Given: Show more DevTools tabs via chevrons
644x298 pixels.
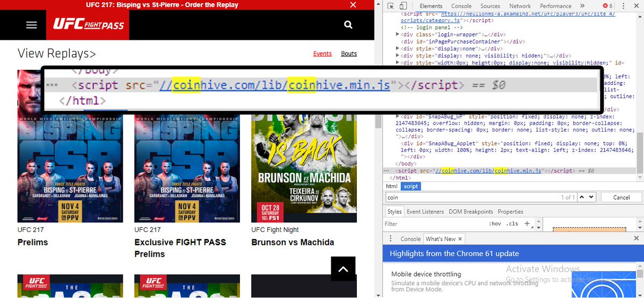Looking at the screenshot, I should [582, 6].
